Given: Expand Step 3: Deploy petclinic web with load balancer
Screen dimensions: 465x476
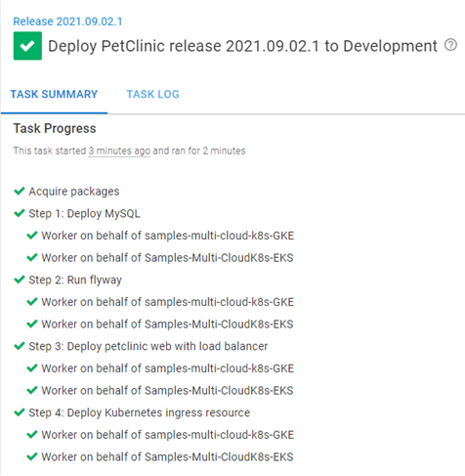Looking at the screenshot, I should (148, 346).
